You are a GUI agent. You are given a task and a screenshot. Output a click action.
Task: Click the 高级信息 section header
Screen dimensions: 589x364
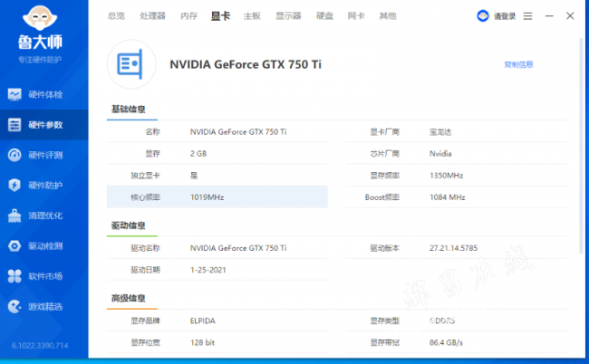(128, 298)
